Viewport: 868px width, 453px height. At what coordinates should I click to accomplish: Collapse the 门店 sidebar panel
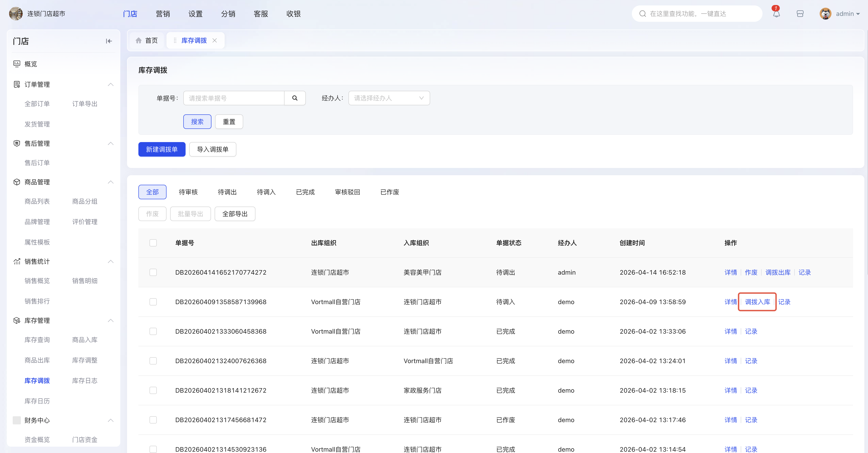pyautogui.click(x=108, y=41)
